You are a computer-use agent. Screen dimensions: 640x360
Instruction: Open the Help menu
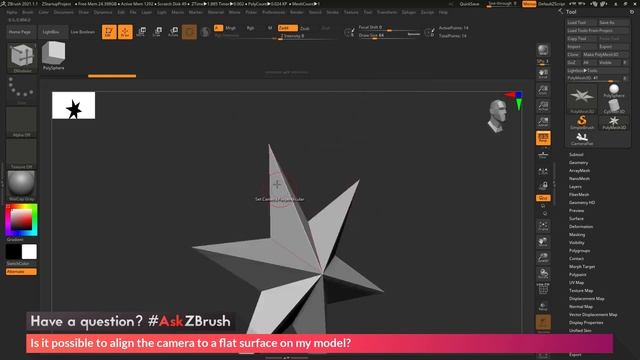443,12
